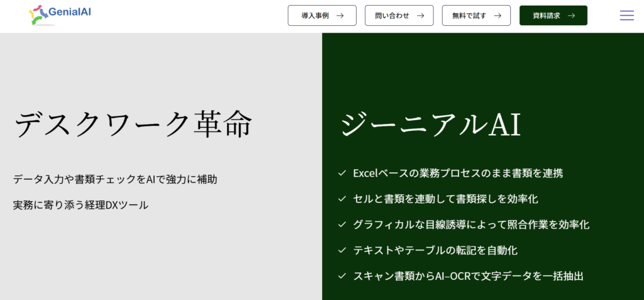Click text データ入力や書類チェックをAIで強力に補助
Viewport: 644px width, 300px height.
[x=115, y=179]
